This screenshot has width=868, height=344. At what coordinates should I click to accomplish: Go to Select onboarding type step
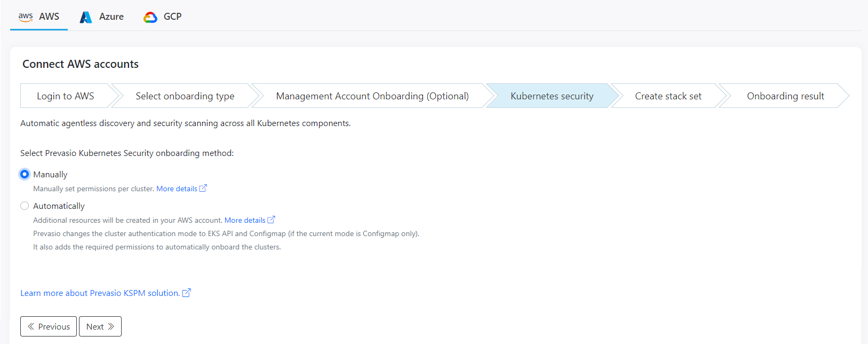point(185,96)
